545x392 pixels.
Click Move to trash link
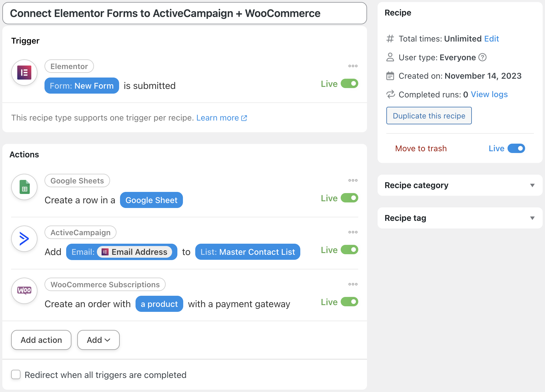(x=421, y=149)
